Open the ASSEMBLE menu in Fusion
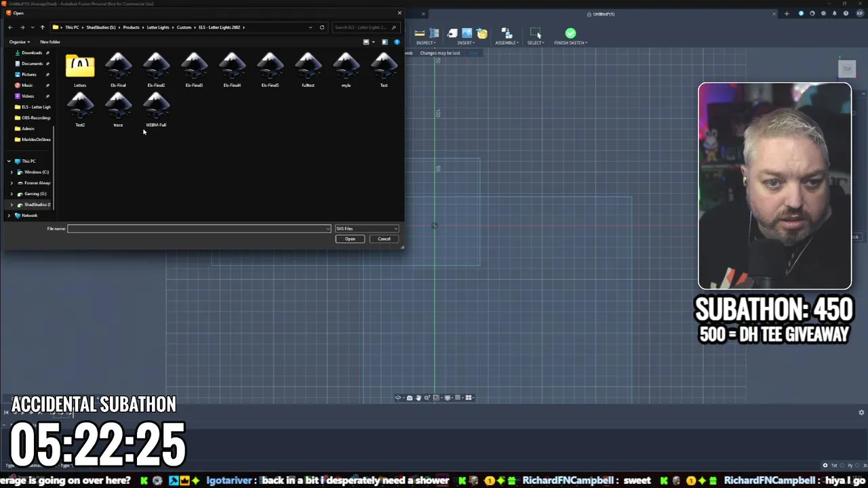 point(507,43)
